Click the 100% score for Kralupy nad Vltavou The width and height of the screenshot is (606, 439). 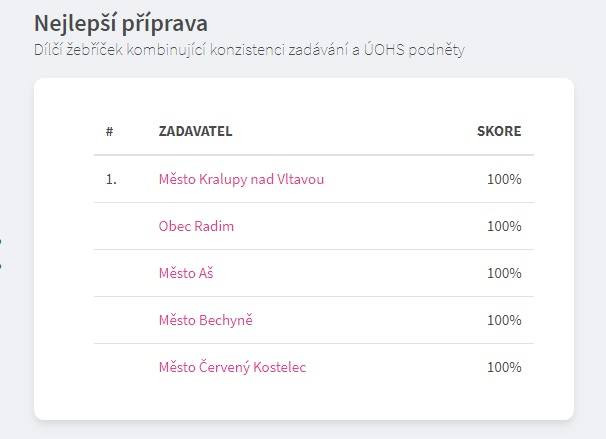504,179
